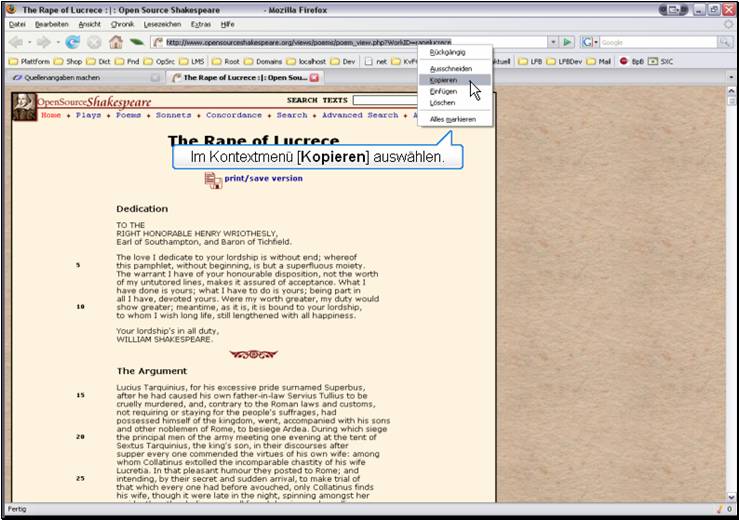The height and width of the screenshot is (520, 739).
Task: Select Kopieren in the context menu
Action: (443, 79)
